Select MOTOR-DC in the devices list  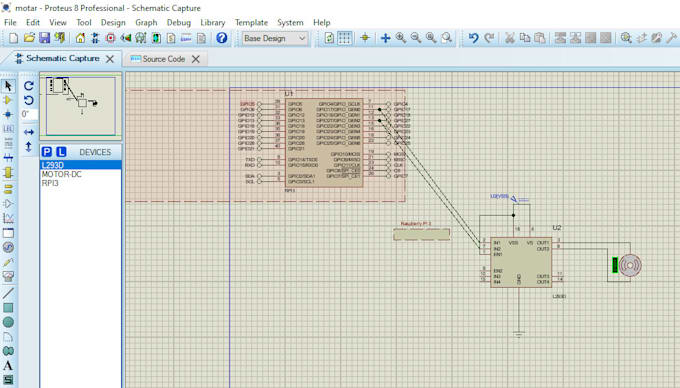click(81, 174)
